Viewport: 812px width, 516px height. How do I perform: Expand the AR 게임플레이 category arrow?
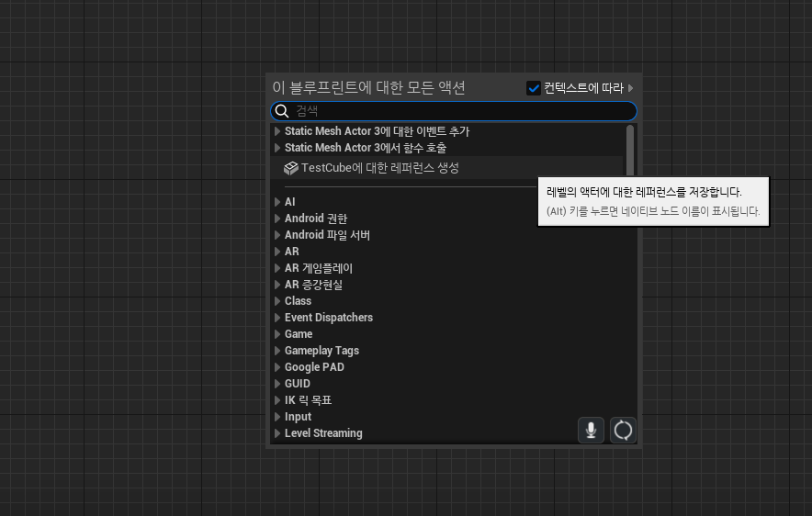(277, 268)
